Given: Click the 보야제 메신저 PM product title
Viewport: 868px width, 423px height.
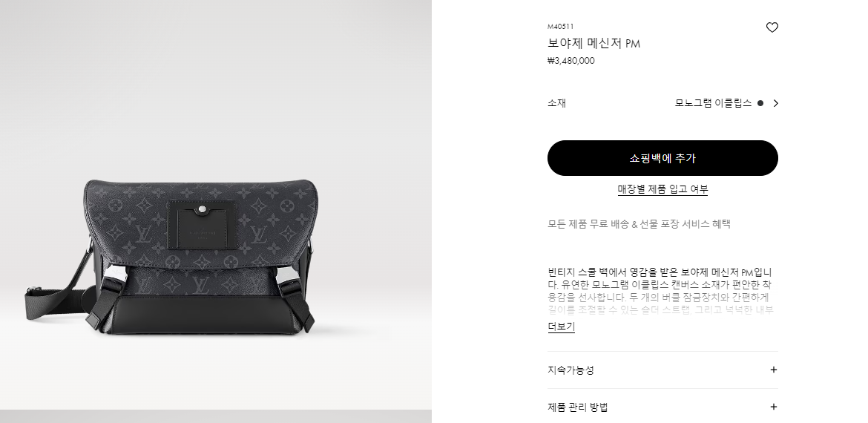Looking at the screenshot, I should click(x=594, y=43).
